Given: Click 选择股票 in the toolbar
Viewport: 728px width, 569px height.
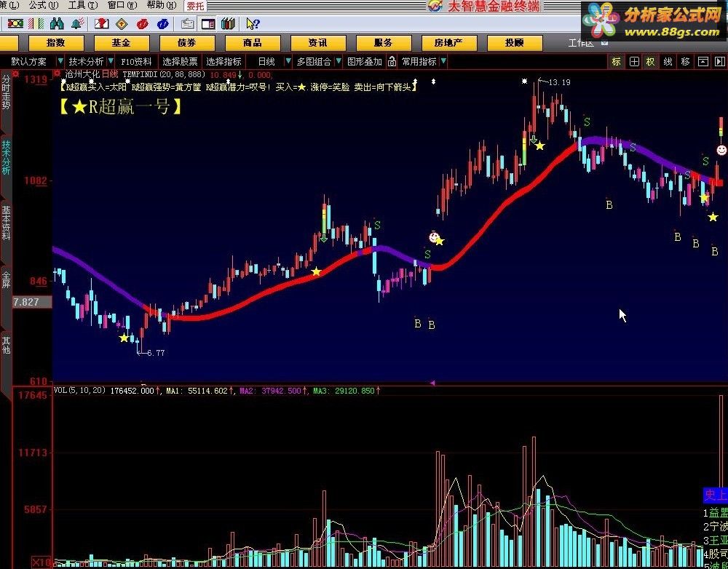Looking at the screenshot, I should tap(180, 61).
